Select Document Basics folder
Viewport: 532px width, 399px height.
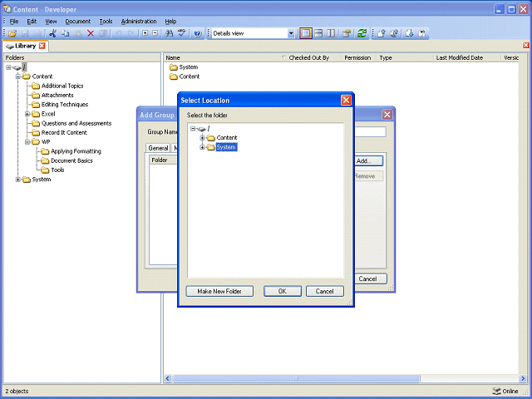click(x=71, y=160)
